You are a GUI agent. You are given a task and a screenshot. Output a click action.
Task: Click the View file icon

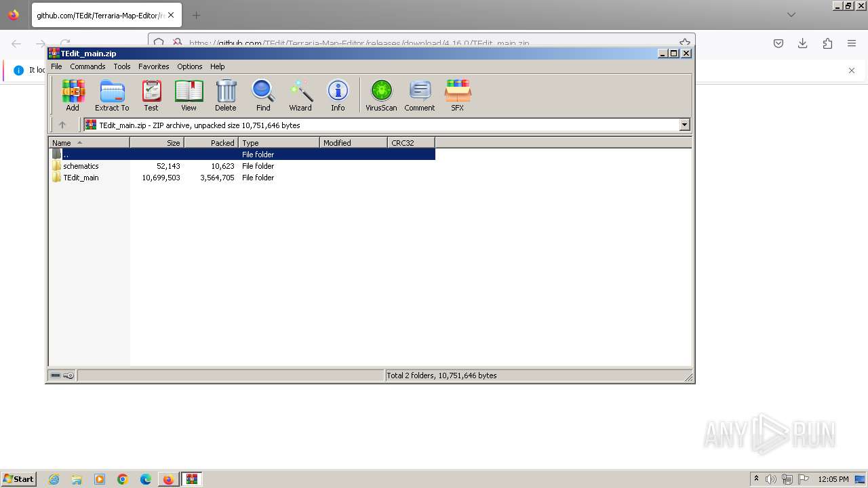[189, 95]
